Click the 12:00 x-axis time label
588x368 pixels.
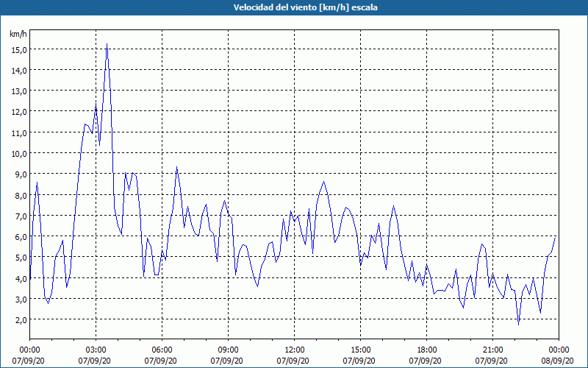tap(295, 350)
